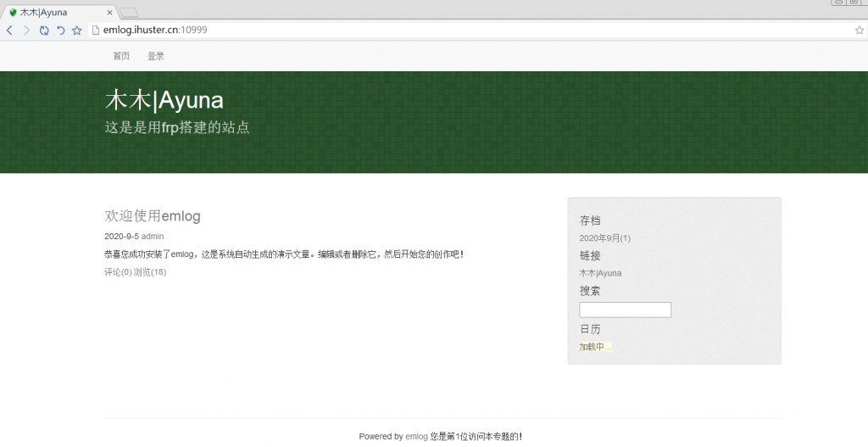The height and width of the screenshot is (447, 868).
Task: Click the bookmark star in address bar
Action: pyautogui.click(x=860, y=30)
